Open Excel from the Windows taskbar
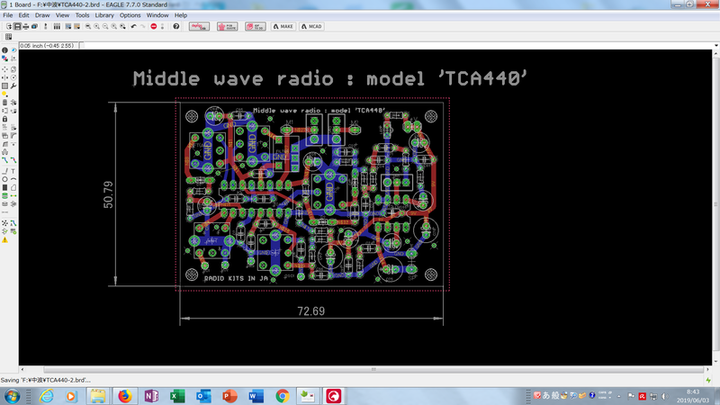 coord(177,396)
